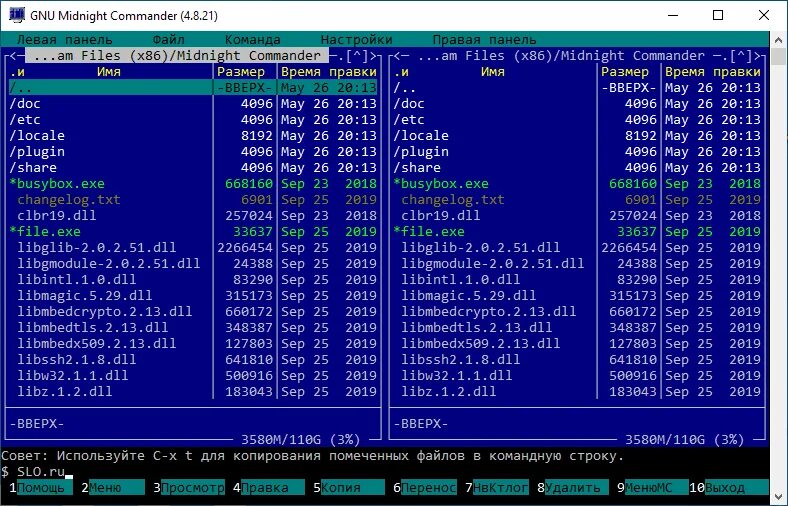Open left panel directory history list [^]
Image resolution: width=788 pixels, height=506 pixels.
click(357, 55)
